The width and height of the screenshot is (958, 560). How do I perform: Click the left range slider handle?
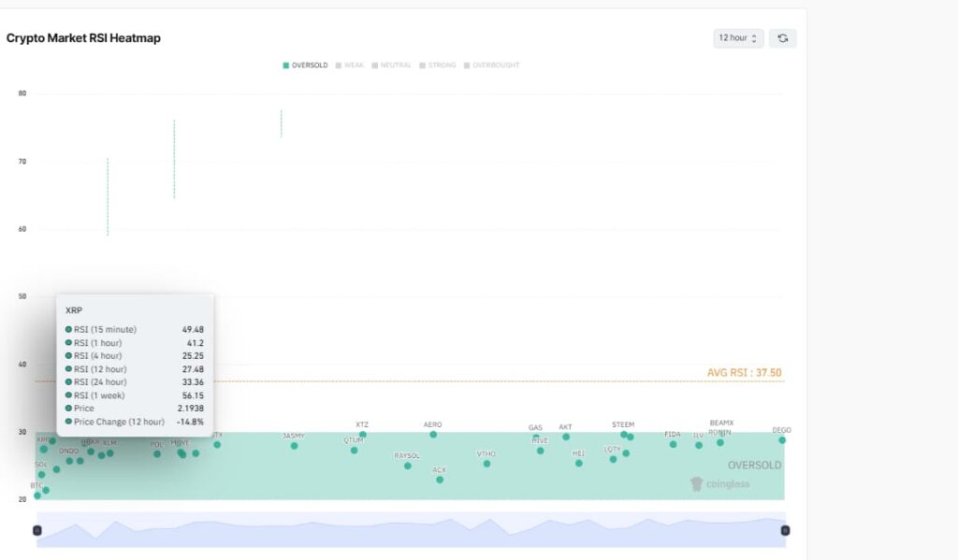click(37, 530)
